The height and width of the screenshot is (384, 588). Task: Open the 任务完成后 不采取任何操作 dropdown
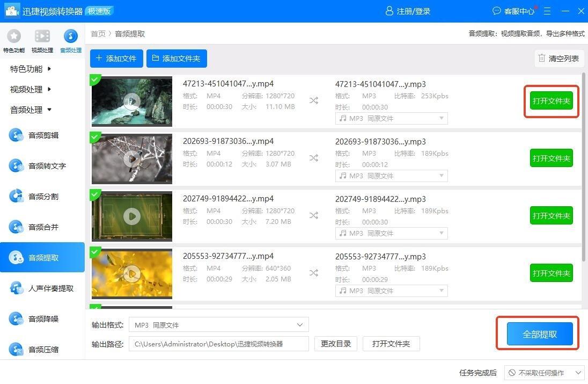tap(545, 373)
